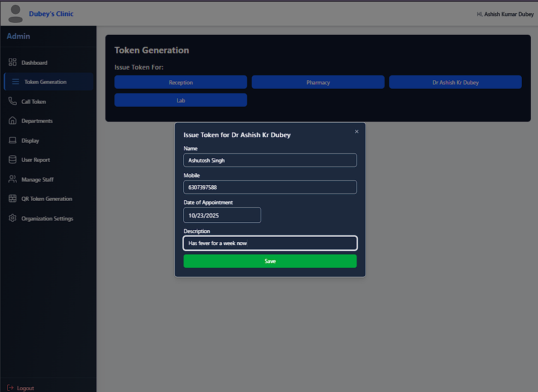This screenshot has height=392, width=538.
Task: Select the Dashboard icon in sidebar
Action: (12, 62)
